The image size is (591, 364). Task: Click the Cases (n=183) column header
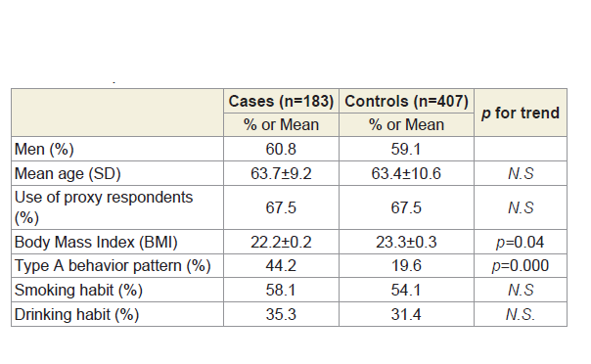281,102
